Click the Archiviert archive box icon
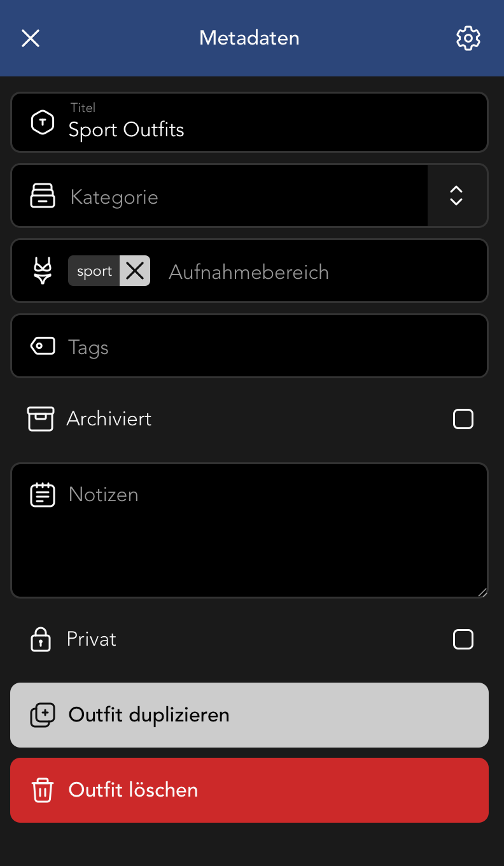This screenshot has width=504, height=866. tap(41, 419)
